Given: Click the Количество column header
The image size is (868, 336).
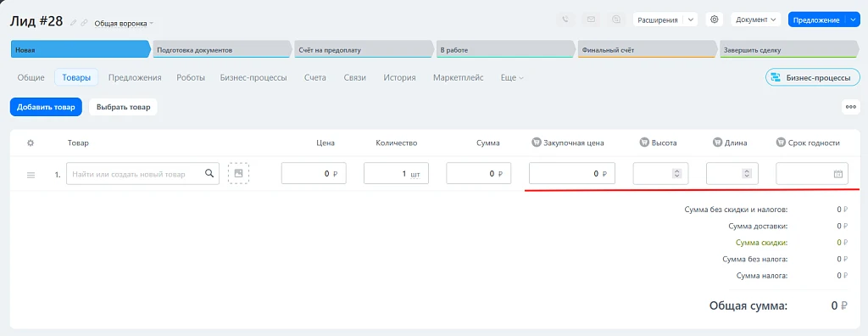Looking at the screenshot, I should (x=397, y=143).
